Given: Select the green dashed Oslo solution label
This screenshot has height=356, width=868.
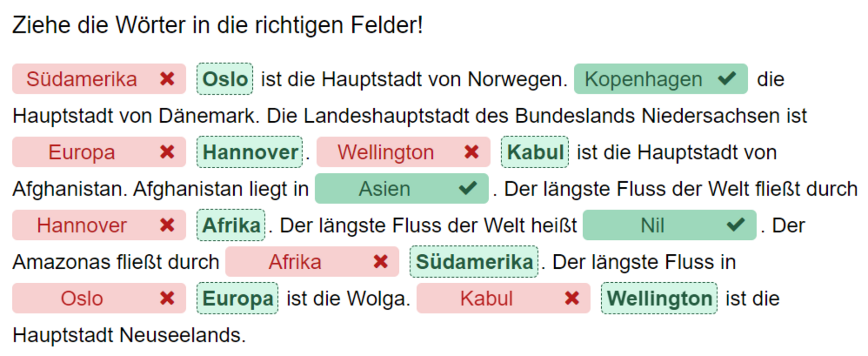Looking at the screenshot, I should point(225,79).
